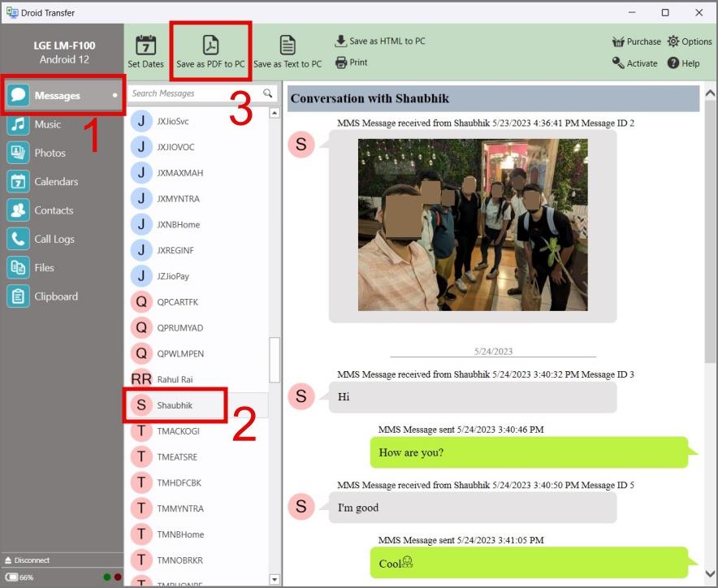Viewport: 718px width, 588px height.
Task: Click the search magnifier icon
Action: 267,93
